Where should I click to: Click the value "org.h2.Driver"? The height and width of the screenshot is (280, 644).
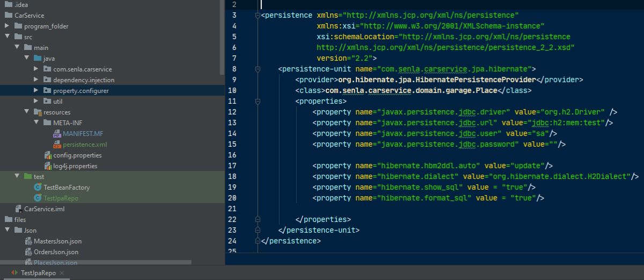point(573,112)
